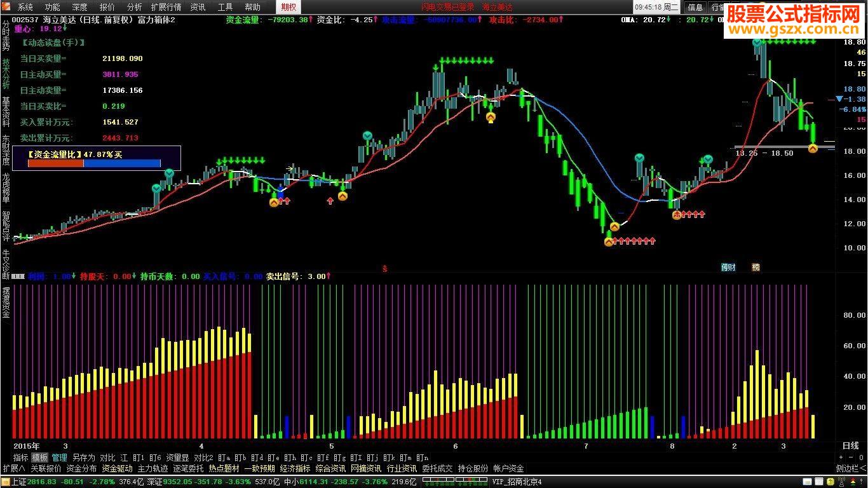Click the 资金流量比 red-blue ratio bar
This screenshot has width=868, height=488.
94,163
